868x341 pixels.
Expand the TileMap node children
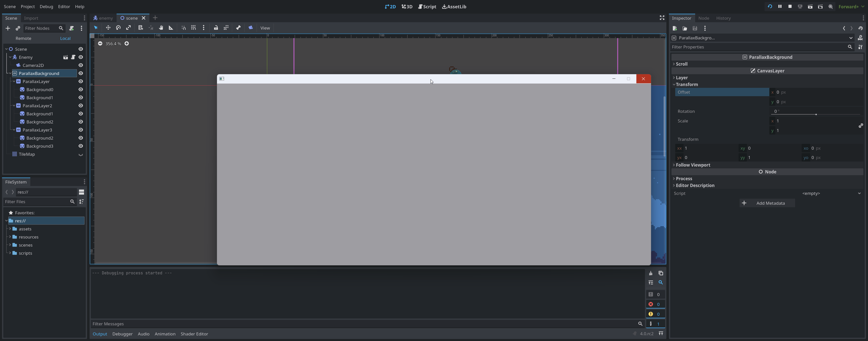click(x=81, y=155)
